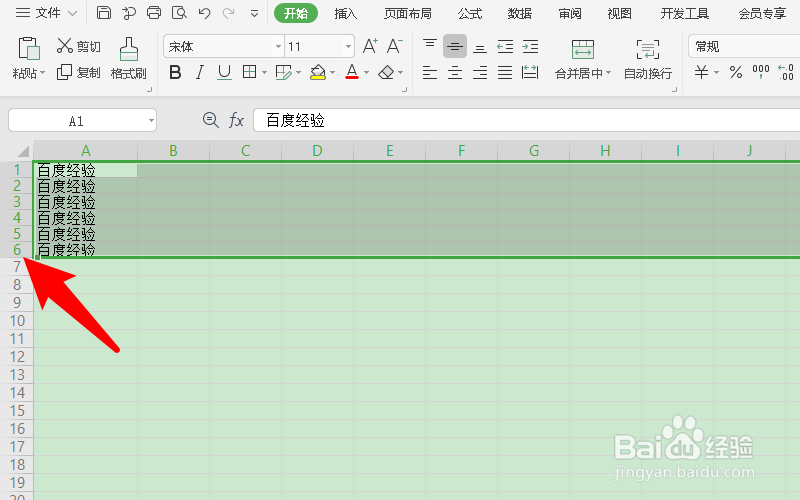Select row 10 header
800x500 pixels.
pos(17,321)
